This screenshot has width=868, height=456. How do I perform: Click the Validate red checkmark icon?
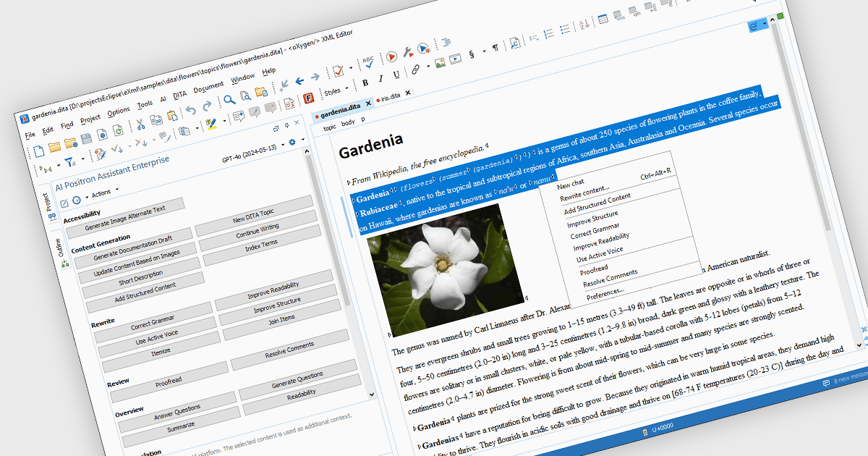[338, 71]
